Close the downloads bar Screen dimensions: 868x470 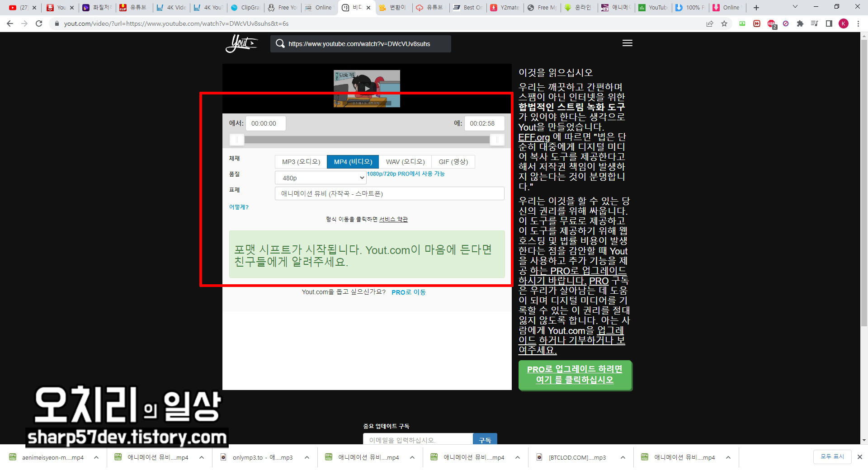860,457
